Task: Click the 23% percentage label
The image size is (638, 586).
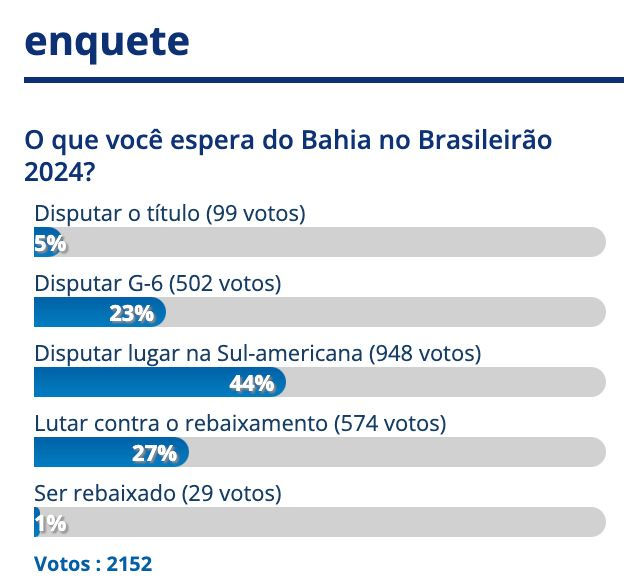Action: [132, 313]
